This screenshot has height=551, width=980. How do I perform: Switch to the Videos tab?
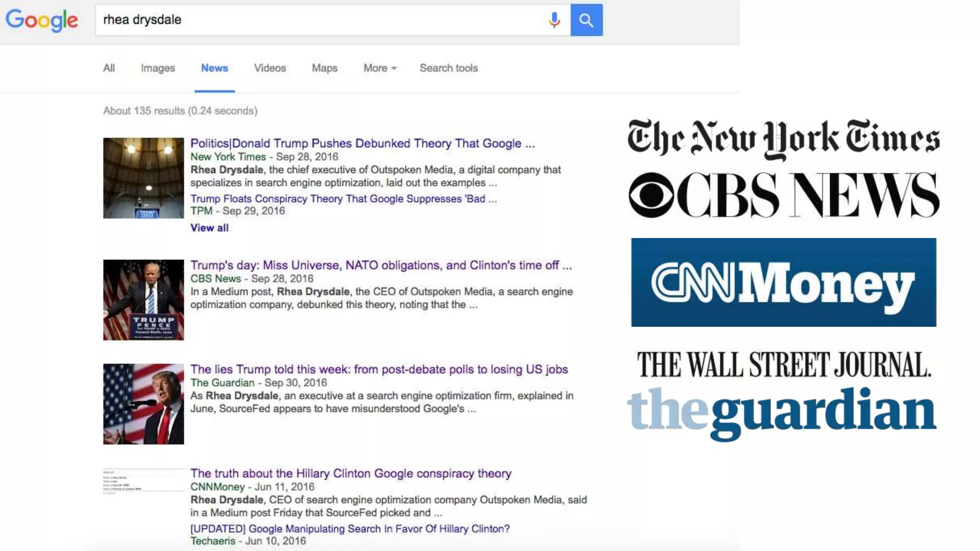click(x=270, y=68)
